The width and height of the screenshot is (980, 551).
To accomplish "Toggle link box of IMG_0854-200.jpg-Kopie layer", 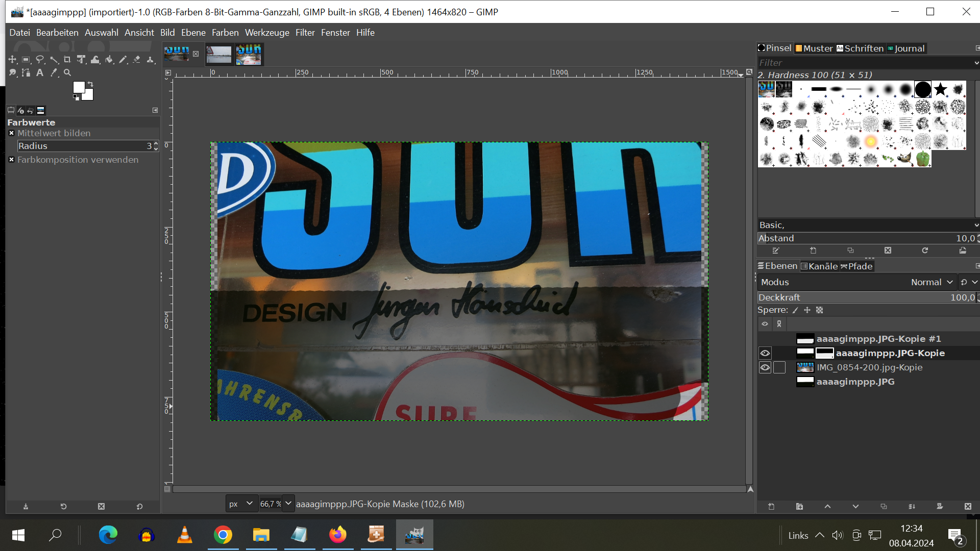I will 779,367.
